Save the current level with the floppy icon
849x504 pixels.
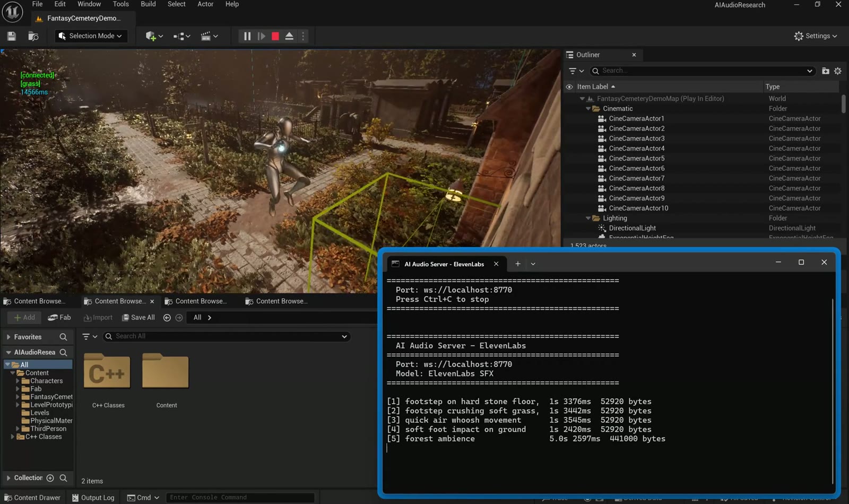pos(12,36)
